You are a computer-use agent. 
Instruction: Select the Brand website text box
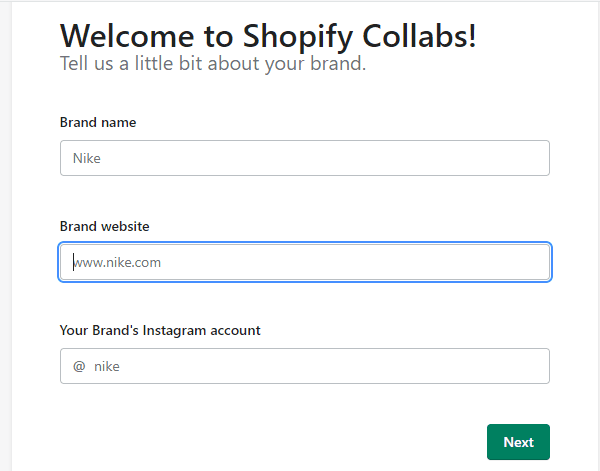coord(305,262)
